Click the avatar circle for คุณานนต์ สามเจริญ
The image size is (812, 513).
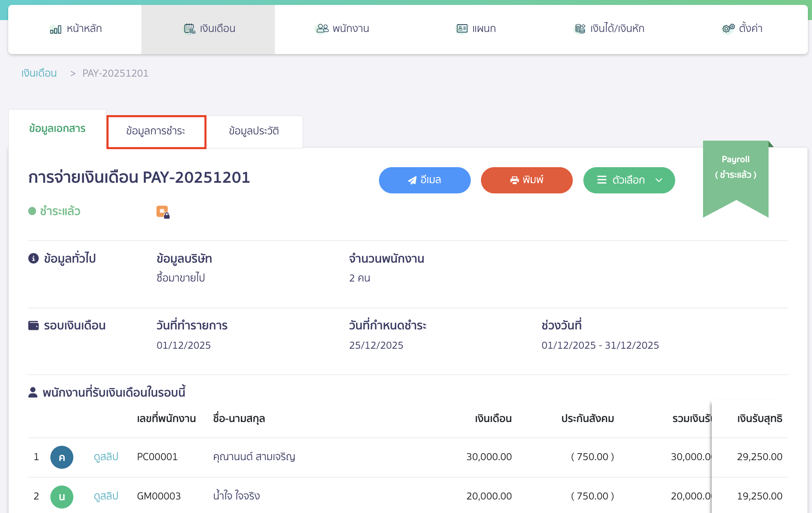pos(62,457)
